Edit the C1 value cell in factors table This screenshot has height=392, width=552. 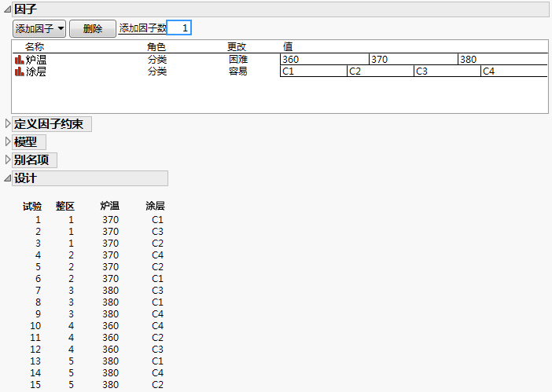click(x=313, y=71)
